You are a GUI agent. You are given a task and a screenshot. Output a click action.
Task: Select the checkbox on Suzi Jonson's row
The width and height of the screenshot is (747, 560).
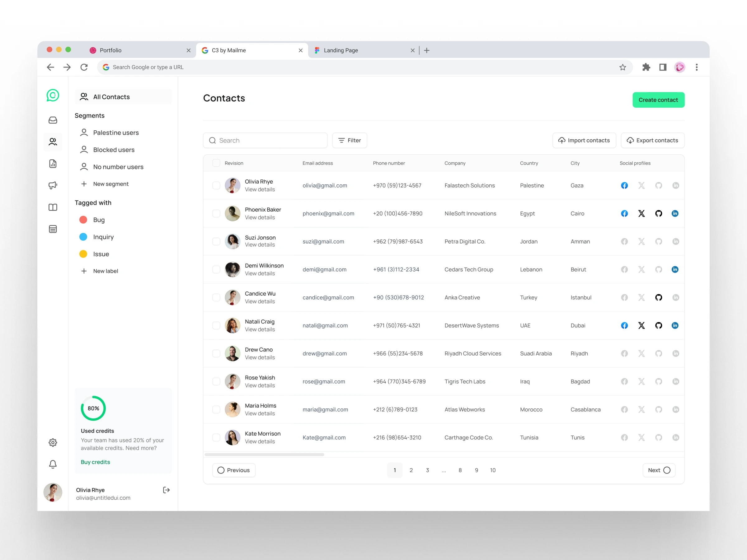click(x=216, y=241)
